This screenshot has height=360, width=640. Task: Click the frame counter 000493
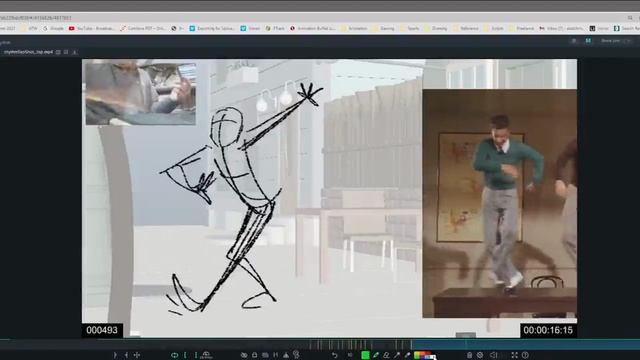[102, 330]
